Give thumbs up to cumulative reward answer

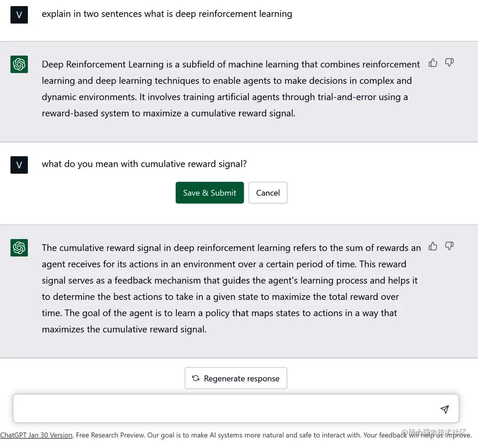point(433,246)
